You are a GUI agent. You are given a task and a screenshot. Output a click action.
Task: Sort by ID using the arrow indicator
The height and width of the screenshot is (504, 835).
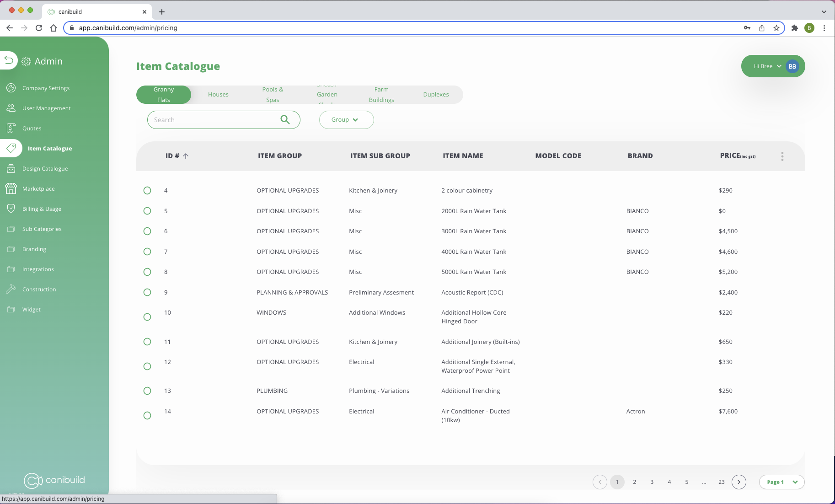tap(186, 155)
